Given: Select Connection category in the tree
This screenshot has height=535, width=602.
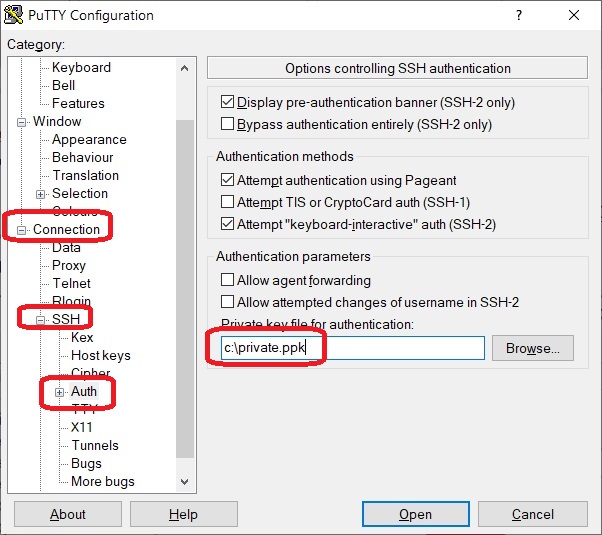Looking at the screenshot, I should pos(66,229).
